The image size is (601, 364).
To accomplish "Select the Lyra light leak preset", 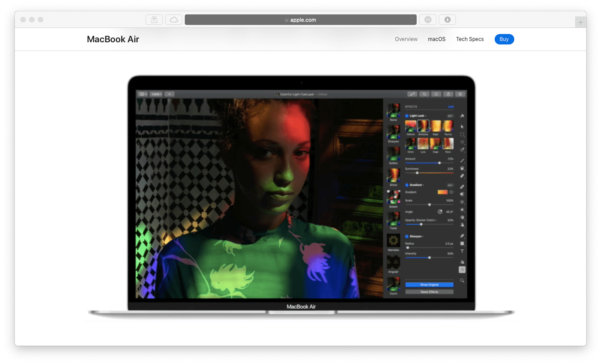I will coord(423,143).
